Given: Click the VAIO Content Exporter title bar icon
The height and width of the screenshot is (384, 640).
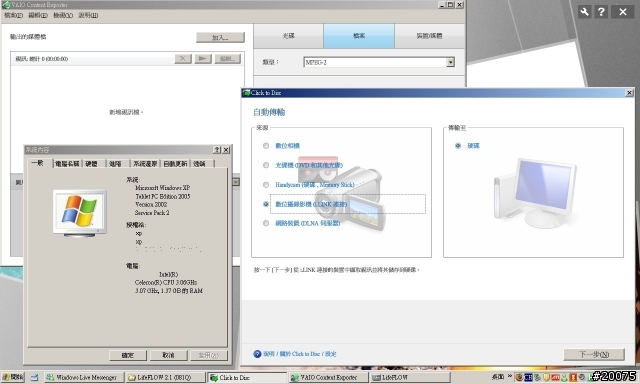Looking at the screenshot, I should tap(6, 4).
